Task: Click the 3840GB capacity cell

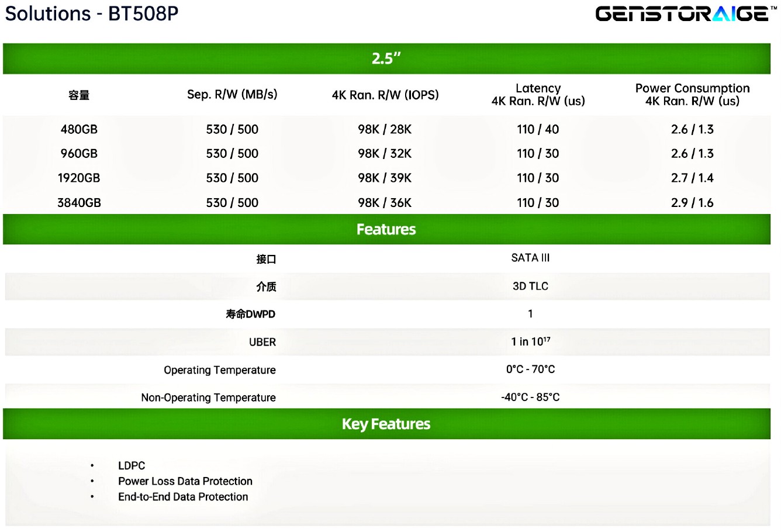Action: coord(79,203)
